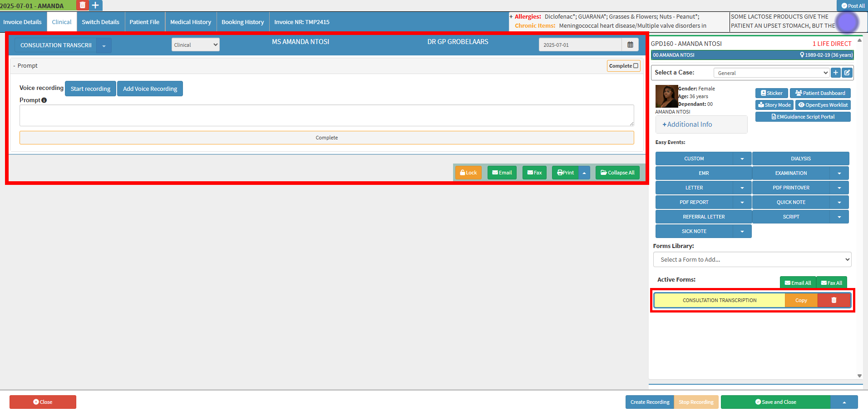The width and height of the screenshot is (868, 412).
Task: Add a new tab with the plus icon
Action: click(x=95, y=5)
